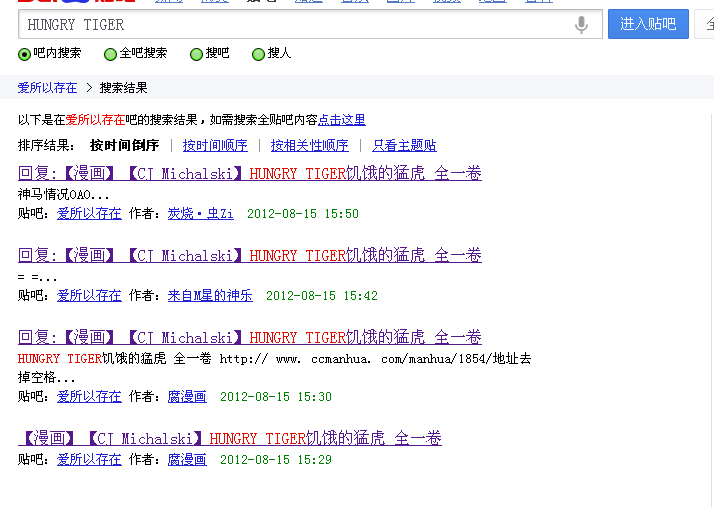
Task: Open 爱所以存在 breadcrumb link
Action: tap(47, 87)
